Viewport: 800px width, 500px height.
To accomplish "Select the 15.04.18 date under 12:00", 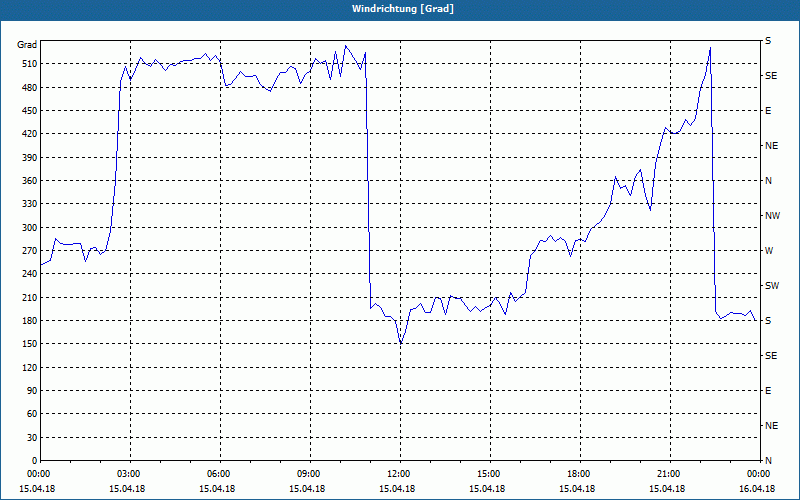I will (x=397, y=489).
